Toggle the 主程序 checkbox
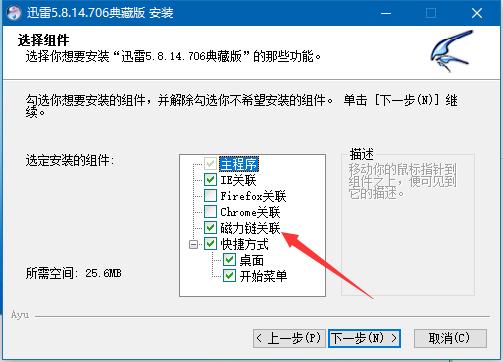This screenshot has width=503, height=362. coord(210,164)
